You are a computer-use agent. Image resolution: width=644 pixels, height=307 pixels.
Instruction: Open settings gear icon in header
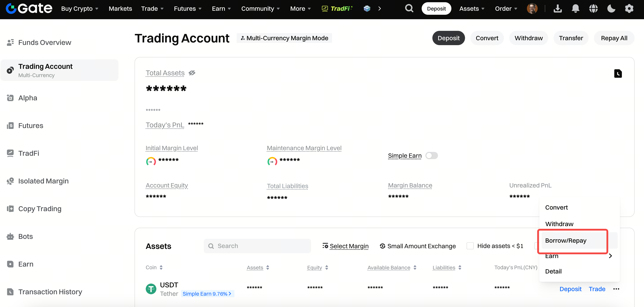pyautogui.click(x=629, y=8)
